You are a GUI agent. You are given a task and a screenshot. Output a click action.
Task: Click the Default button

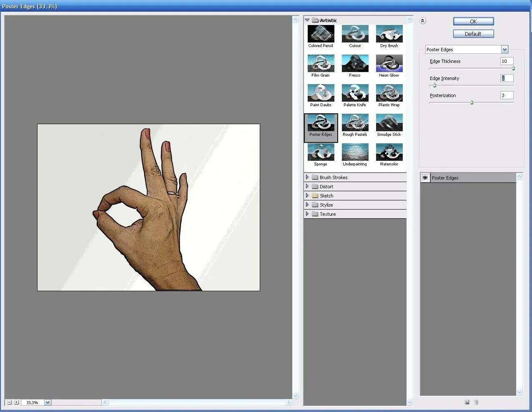click(x=473, y=34)
